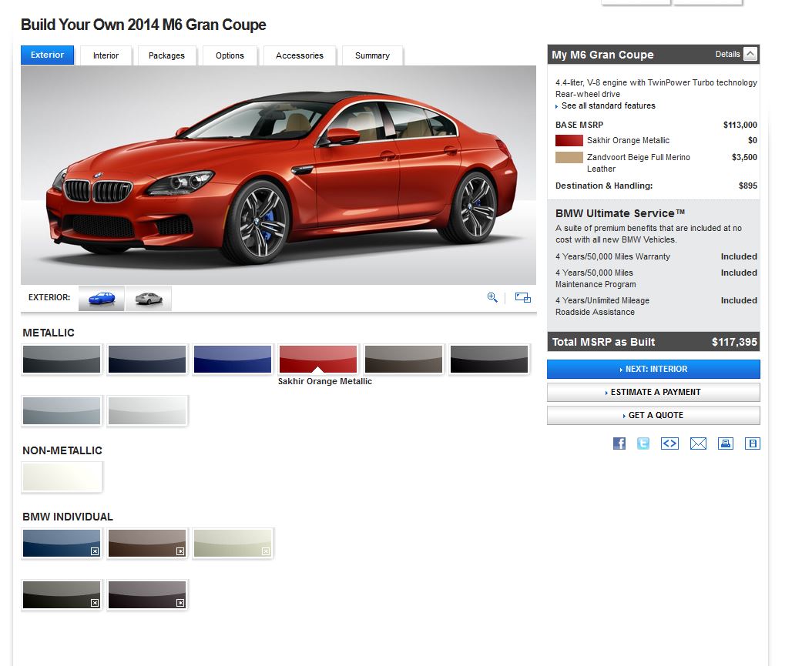This screenshot has width=812, height=666.
Task: Click the Total MSRP as Built amount $117,395
Action: tap(734, 342)
